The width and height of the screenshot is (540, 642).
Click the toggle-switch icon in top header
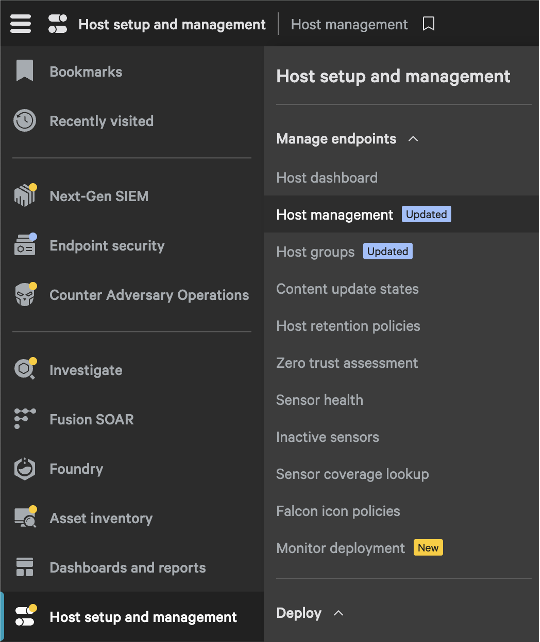coord(58,24)
